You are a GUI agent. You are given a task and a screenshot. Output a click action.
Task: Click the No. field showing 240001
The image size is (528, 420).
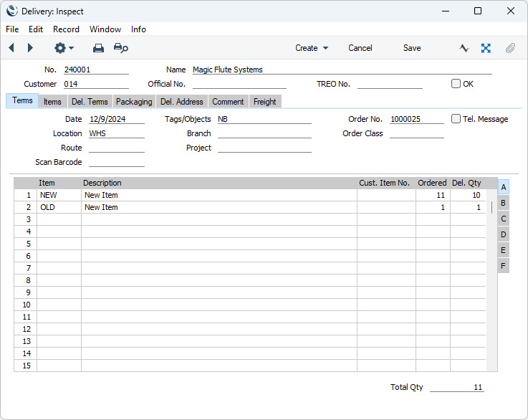(96, 70)
